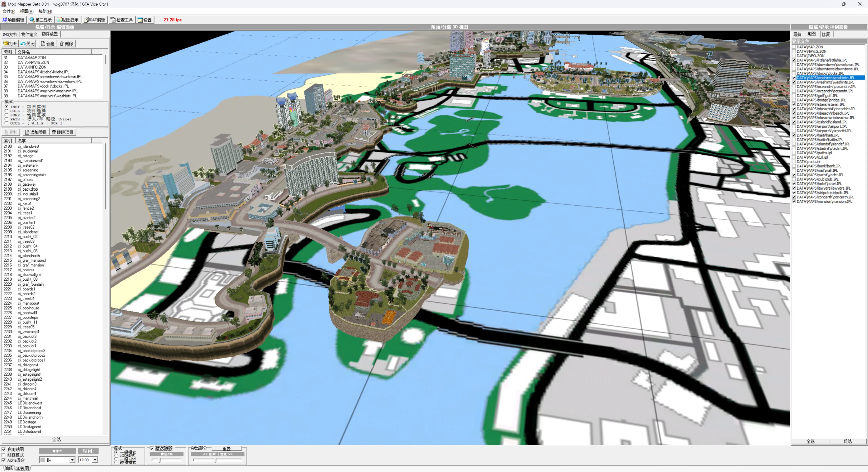The image size is (868, 472).
Task: Select the CULL 物件选择 mode radio
Action: coord(7,111)
